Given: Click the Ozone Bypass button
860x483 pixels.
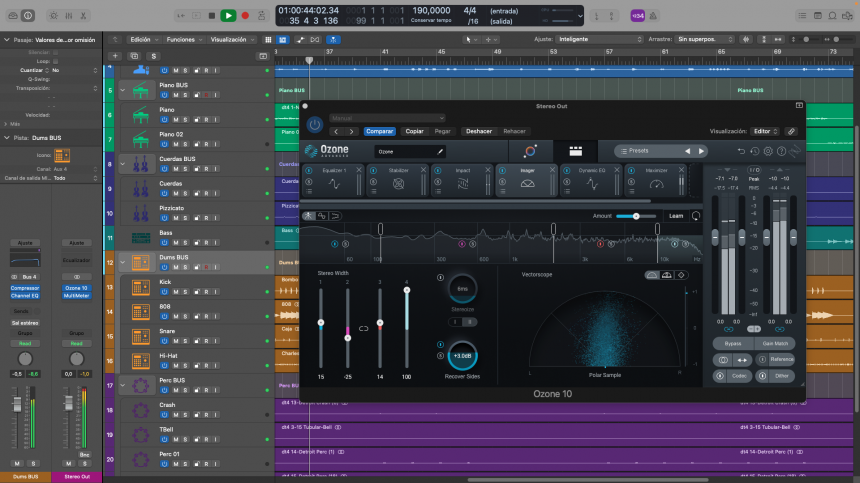Looking at the screenshot, I should point(733,344).
